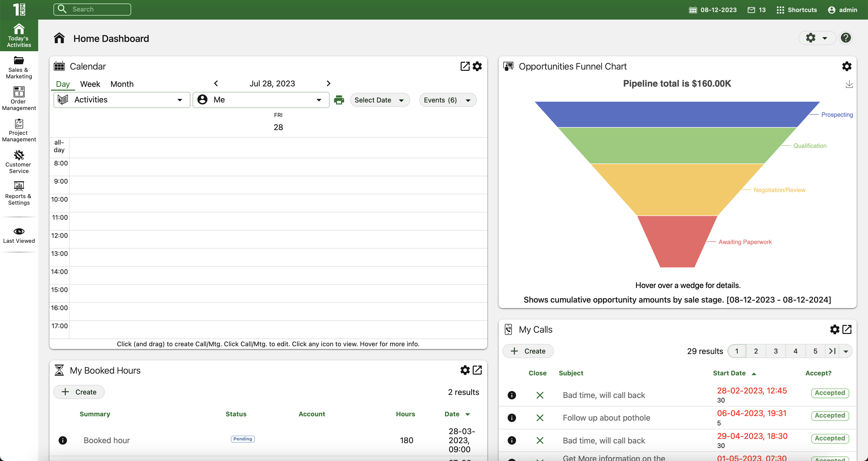Viewport: 868px width, 461px height.
Task: Open Calendar dashlet in full view
Action: tap(465, 66)
